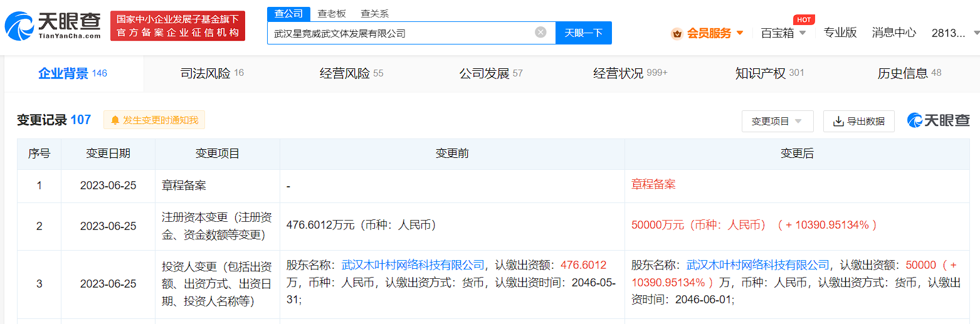Open the 司法风险 tab
Screen dimensions: 980x324
212,73
